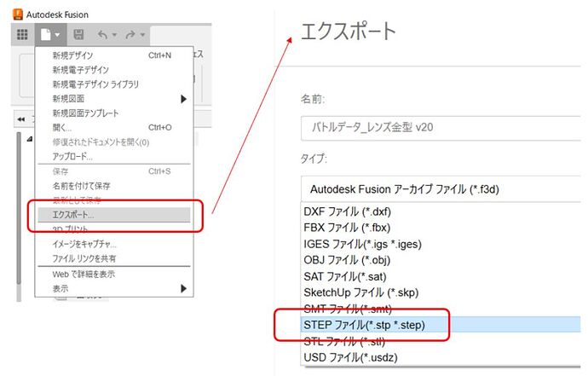
Task: Choose アップロード... menu entry
Action: [x=114, y=156]
